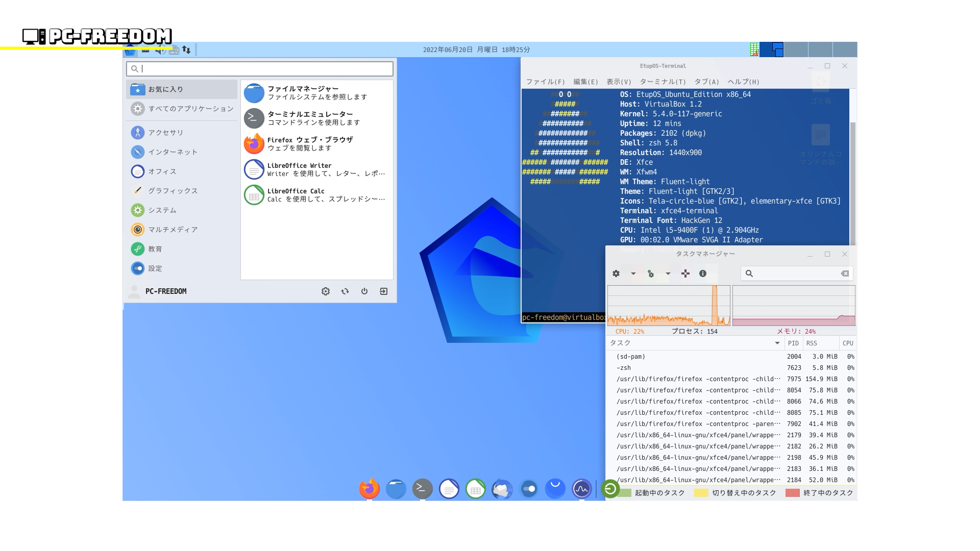Viewport: 980px width, 551px height.
Task: Switch to the second workspace in pager
Action: (x=796, y=49)
